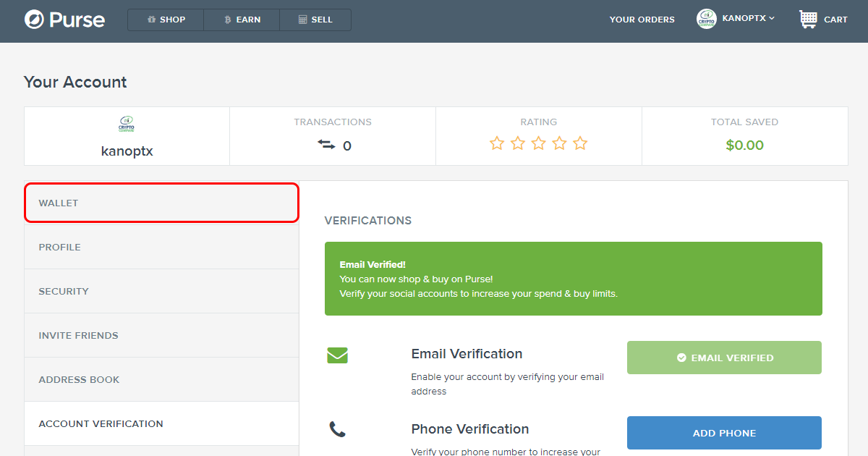This screenshot has width=868, height=456.
Task: Click the kanoptx username text
Action: coord(127,151)
